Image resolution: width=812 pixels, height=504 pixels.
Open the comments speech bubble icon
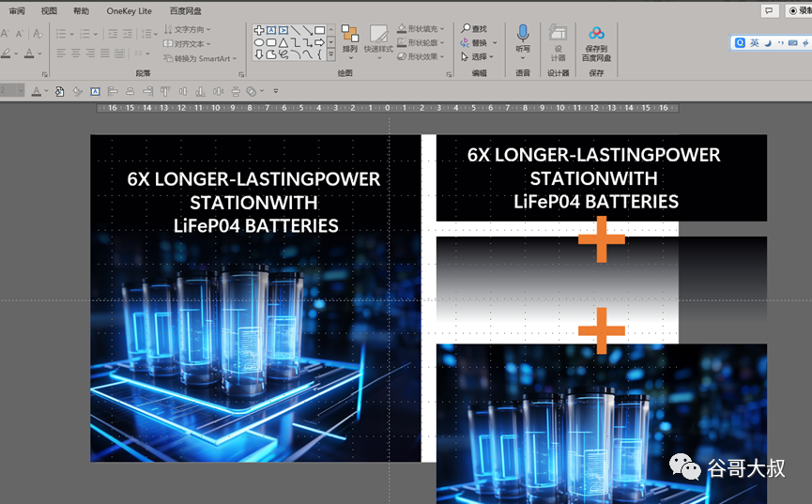tap(770, 10)
